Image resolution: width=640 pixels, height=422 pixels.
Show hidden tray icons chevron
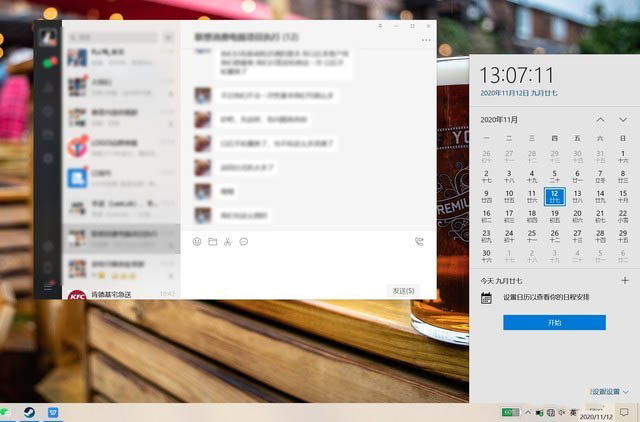tap(528, 413)
